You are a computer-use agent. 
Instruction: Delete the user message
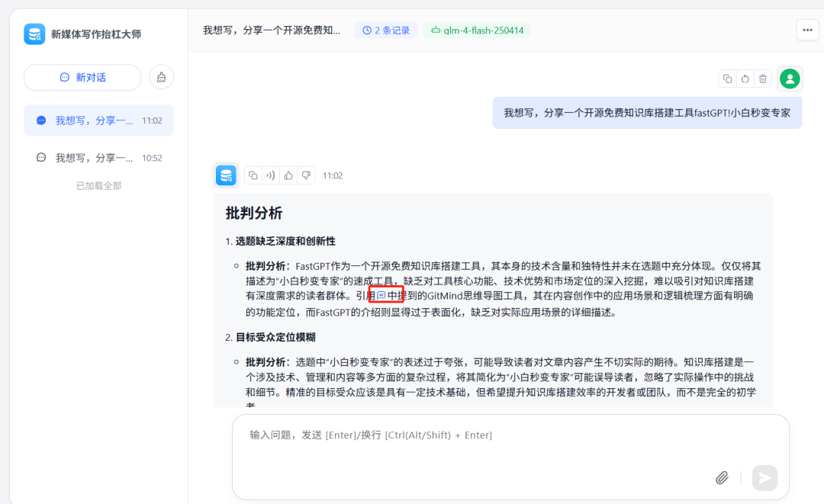pyautogui.click(x=763, y=79)
